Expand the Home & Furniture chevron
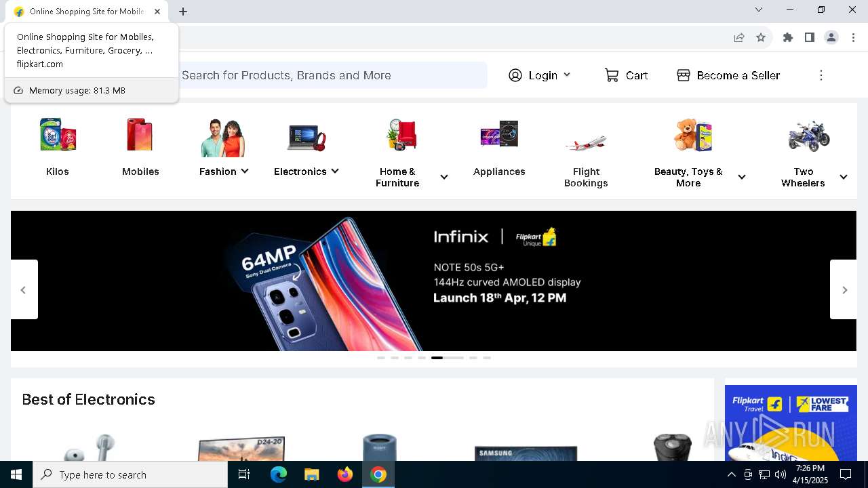 pos(444,178)
